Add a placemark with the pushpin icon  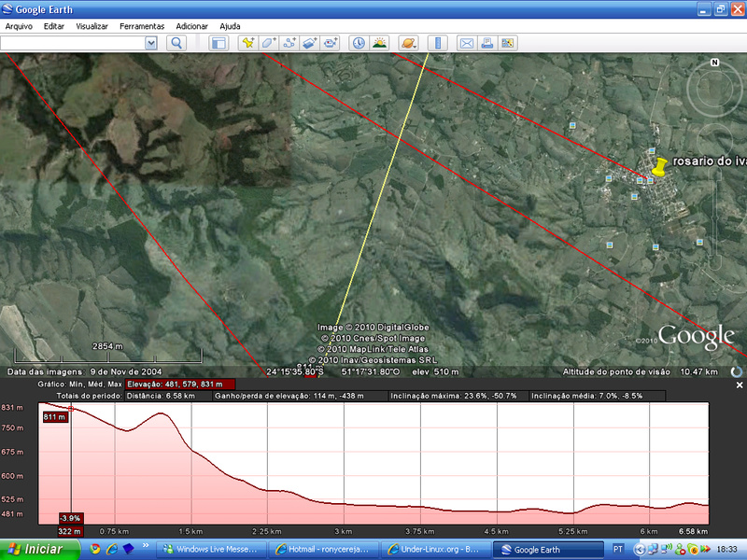[x=247, y=43]
